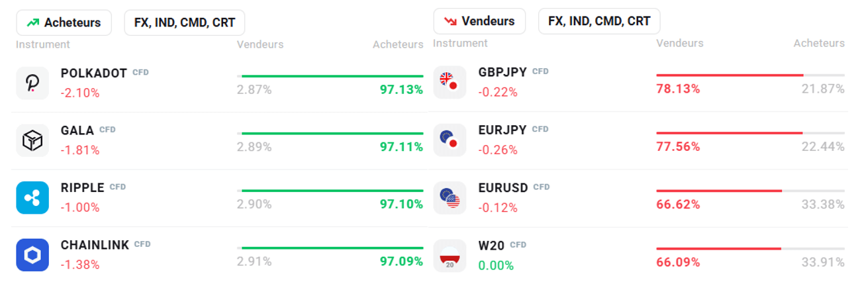Click the 66.09% sellers value for W20
This screenshot has width=868, height=286.
point(678,262)
